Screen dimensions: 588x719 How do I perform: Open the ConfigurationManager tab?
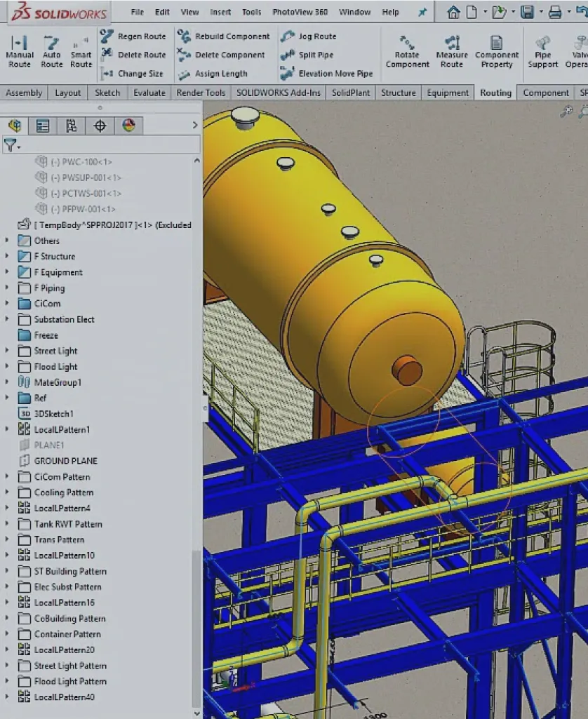point(71,125)
